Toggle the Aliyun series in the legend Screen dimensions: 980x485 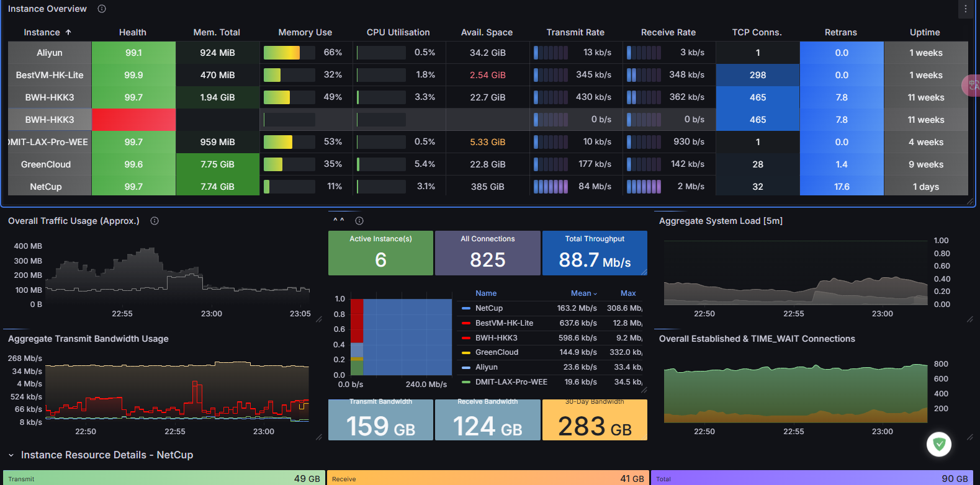(487, 367)
